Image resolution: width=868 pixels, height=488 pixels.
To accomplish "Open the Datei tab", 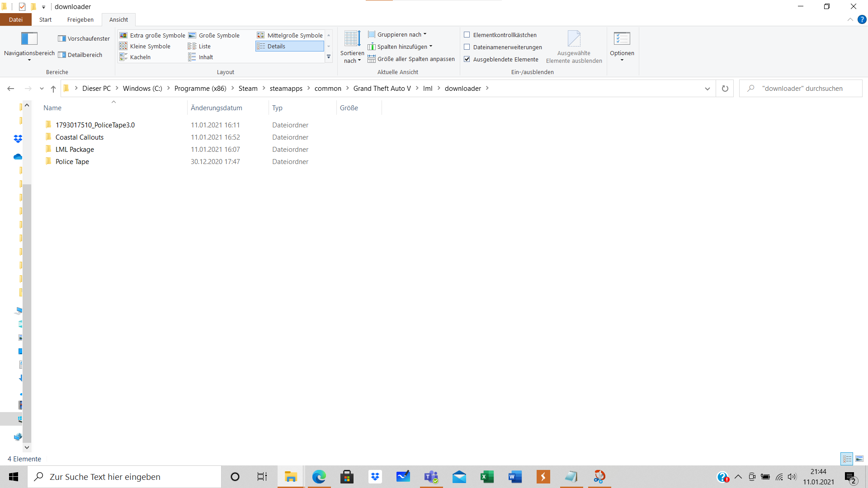I will (x=15, y=19).
